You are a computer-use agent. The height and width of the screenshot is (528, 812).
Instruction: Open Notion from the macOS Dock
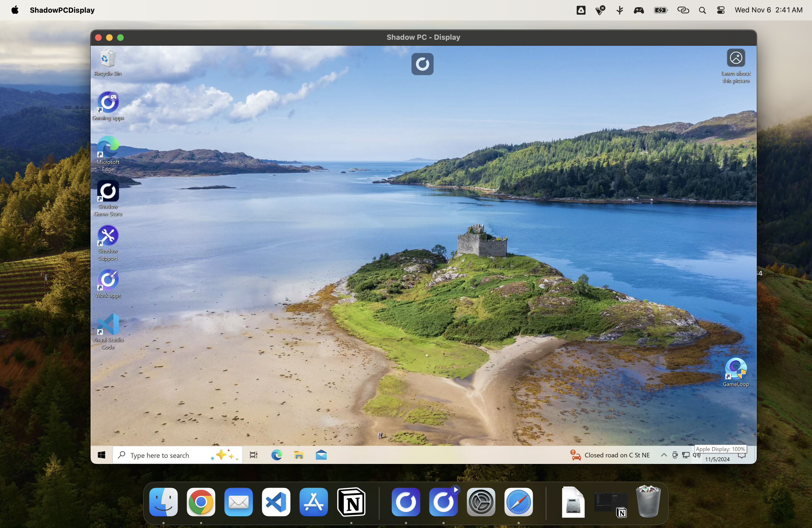pyautogui.click(x=351, y=502)
